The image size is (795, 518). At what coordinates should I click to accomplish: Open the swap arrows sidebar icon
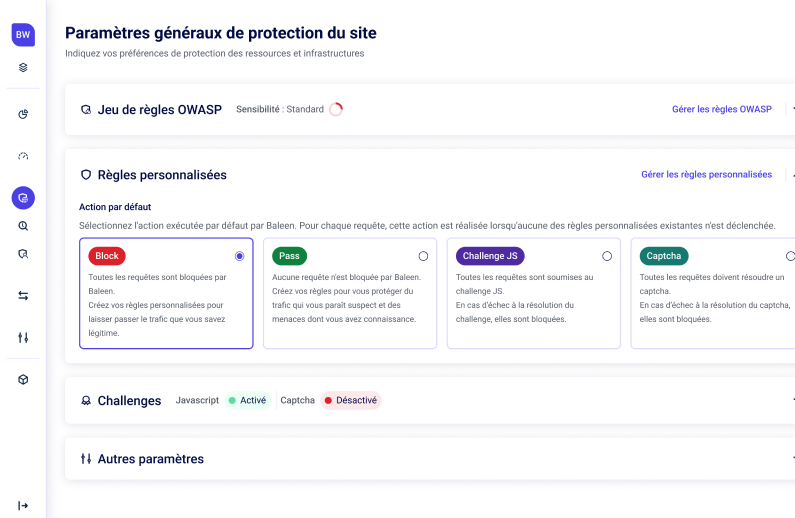point(23,295)
